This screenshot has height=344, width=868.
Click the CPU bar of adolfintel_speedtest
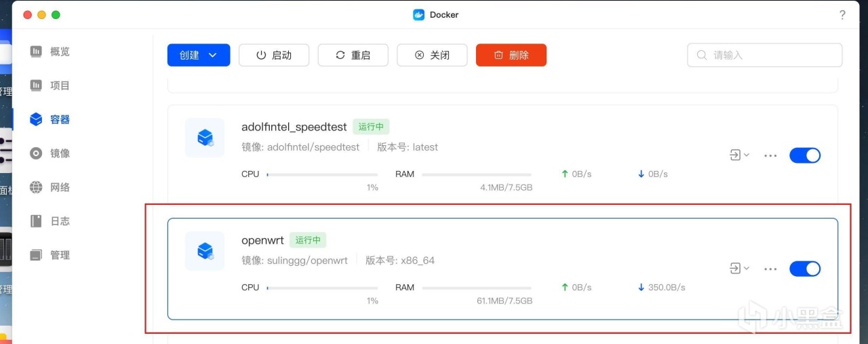pos(322,174)
